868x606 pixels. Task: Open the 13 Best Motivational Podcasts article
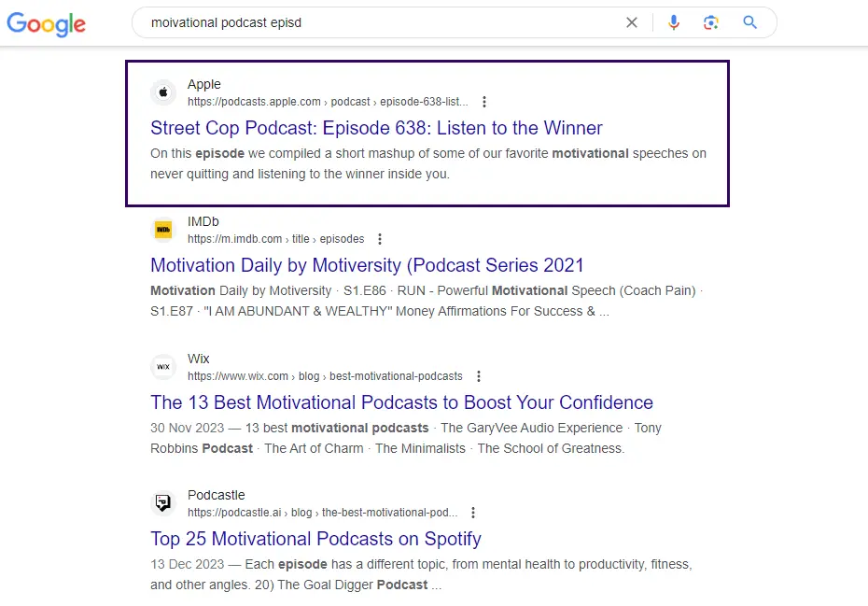pos(401,402)
